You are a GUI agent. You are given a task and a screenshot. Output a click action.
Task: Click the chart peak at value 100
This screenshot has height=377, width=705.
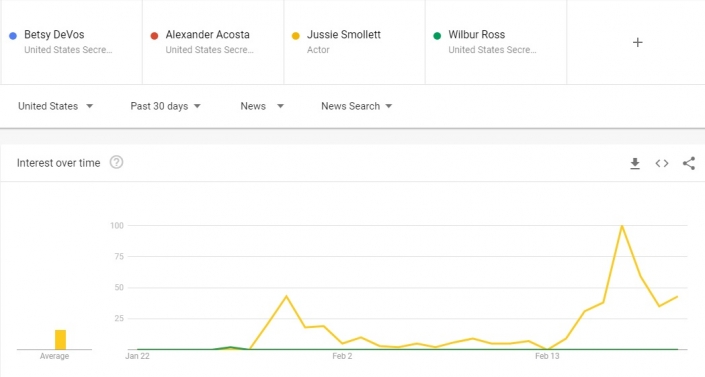point(622,225)
